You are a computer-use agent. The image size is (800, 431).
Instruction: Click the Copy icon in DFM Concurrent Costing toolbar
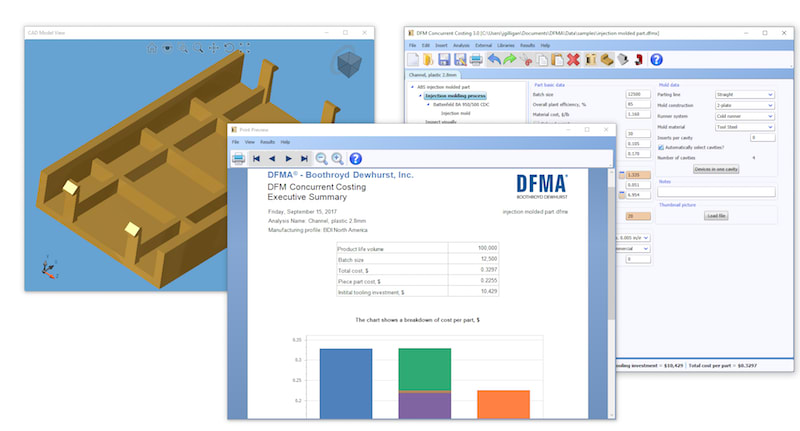[x=542, y=60]
